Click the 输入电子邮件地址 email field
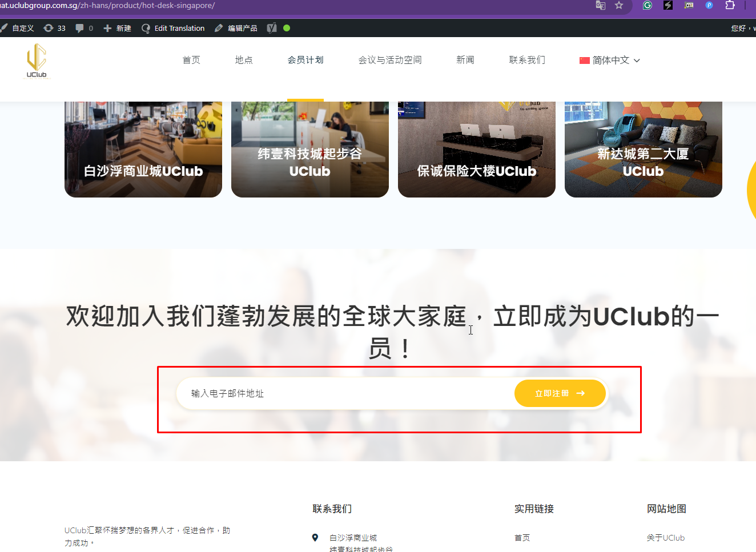This screenshot has height=552, width=756. point(345,393)
